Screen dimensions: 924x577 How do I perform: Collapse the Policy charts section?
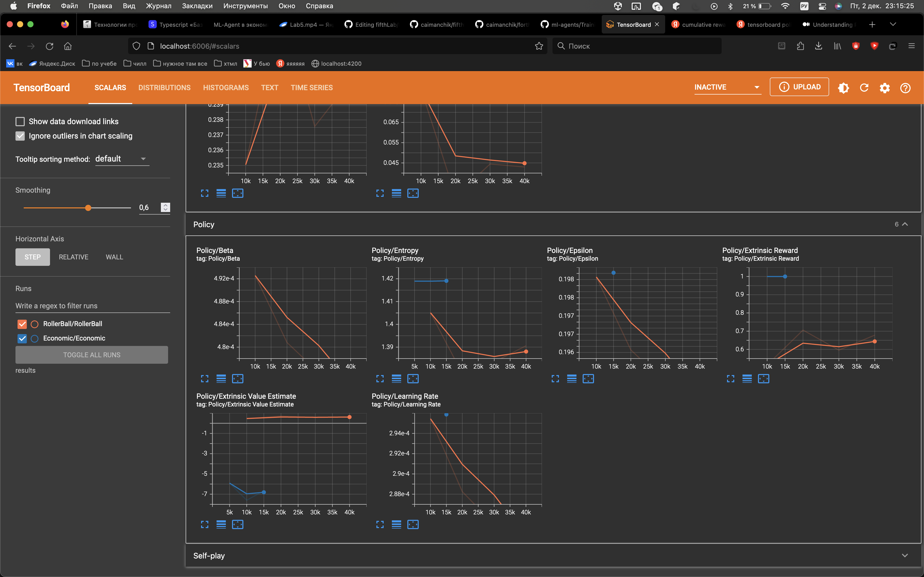pyautogui.click(x=904, y=224)
